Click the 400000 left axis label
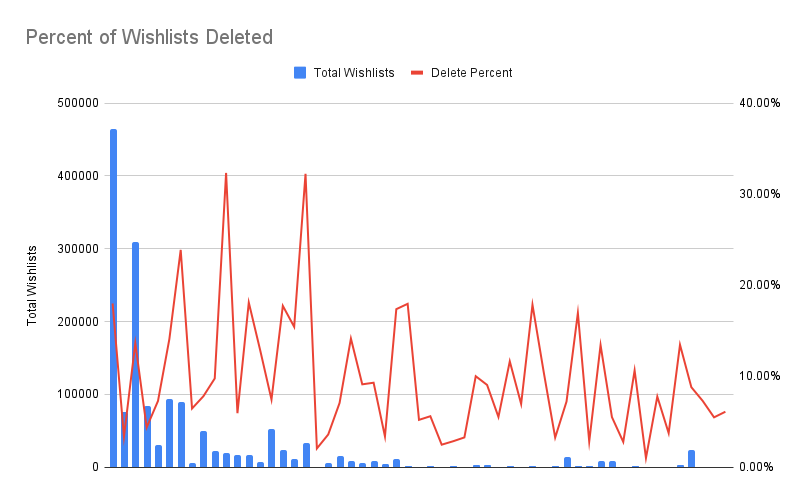The height and width of the screenshot is (499, 806). [78, 176]
